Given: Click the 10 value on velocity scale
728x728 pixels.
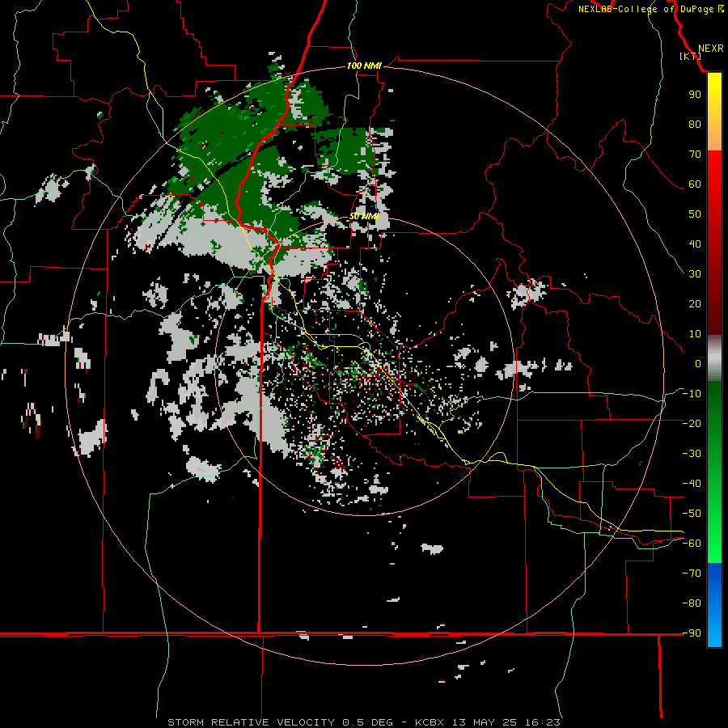Looking at the screenshot, I should [x=695, y=334].
